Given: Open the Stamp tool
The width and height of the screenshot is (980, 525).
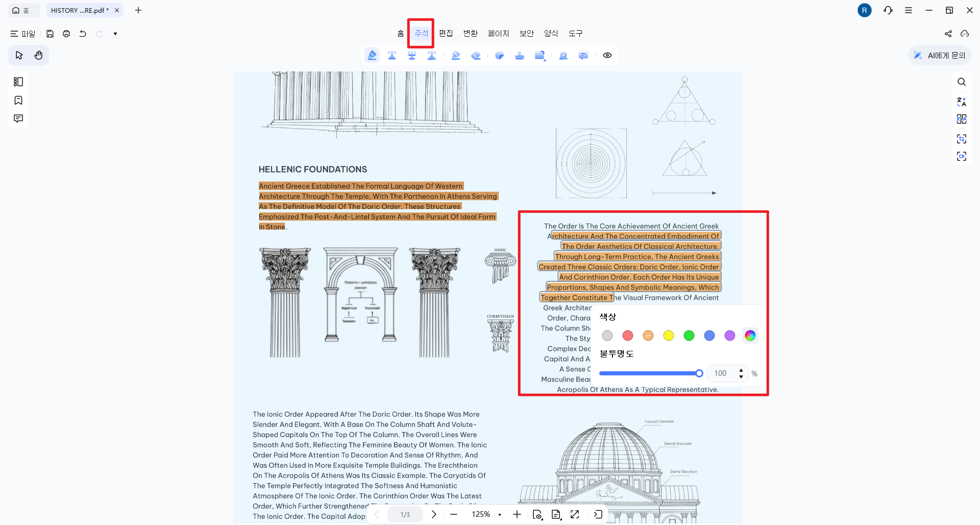Looking at the screenshot, I should click(x=520, y=55).
